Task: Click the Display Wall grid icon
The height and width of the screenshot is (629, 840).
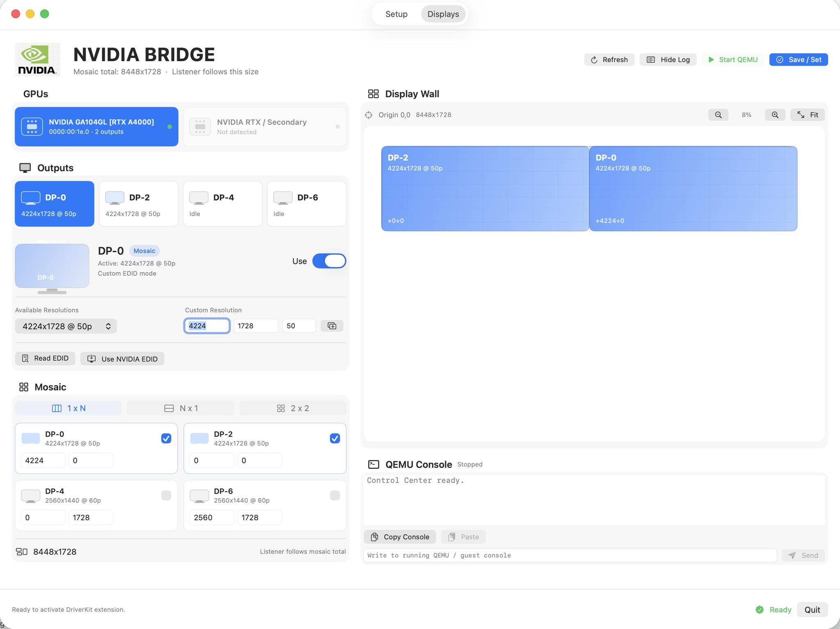Action: [x=373, y=94]
